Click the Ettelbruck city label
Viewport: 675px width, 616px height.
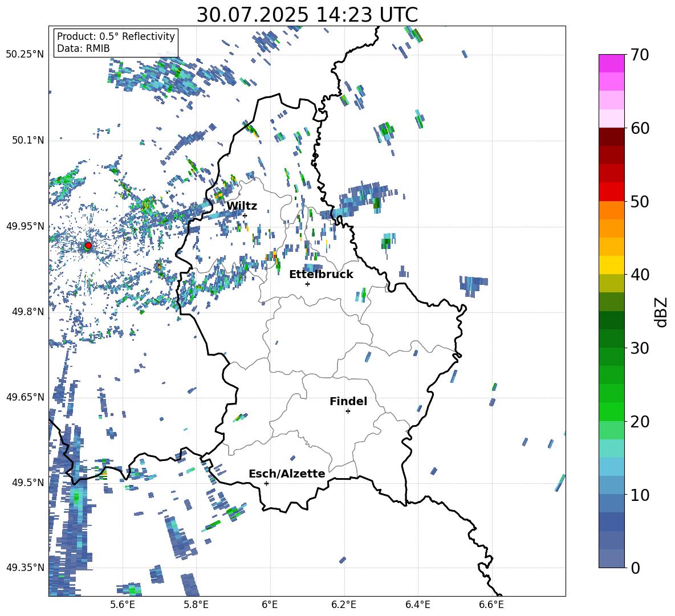point(321,275)
